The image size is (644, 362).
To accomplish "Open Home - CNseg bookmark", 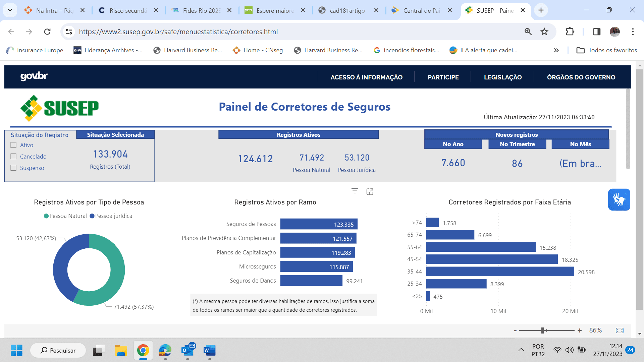I will coord(258,50).
